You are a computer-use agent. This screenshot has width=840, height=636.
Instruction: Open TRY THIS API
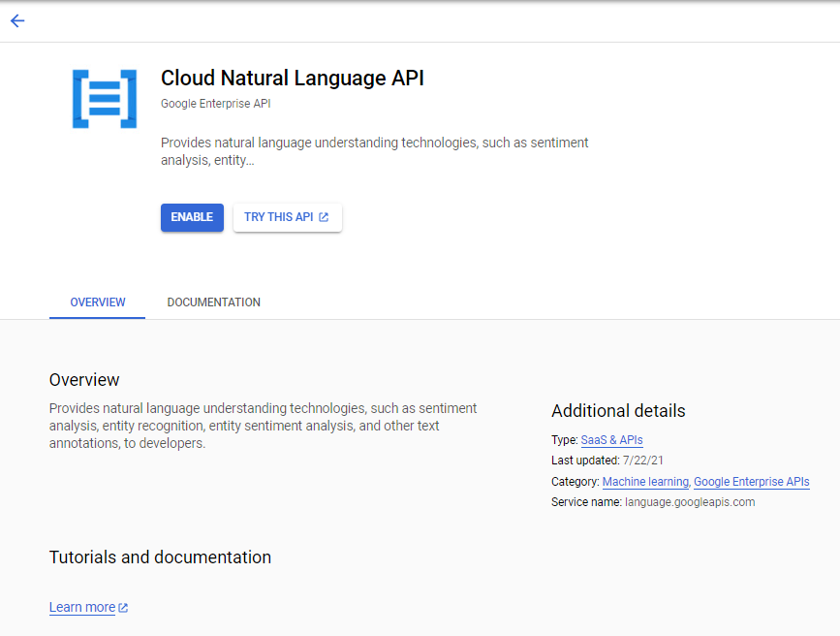281,217
